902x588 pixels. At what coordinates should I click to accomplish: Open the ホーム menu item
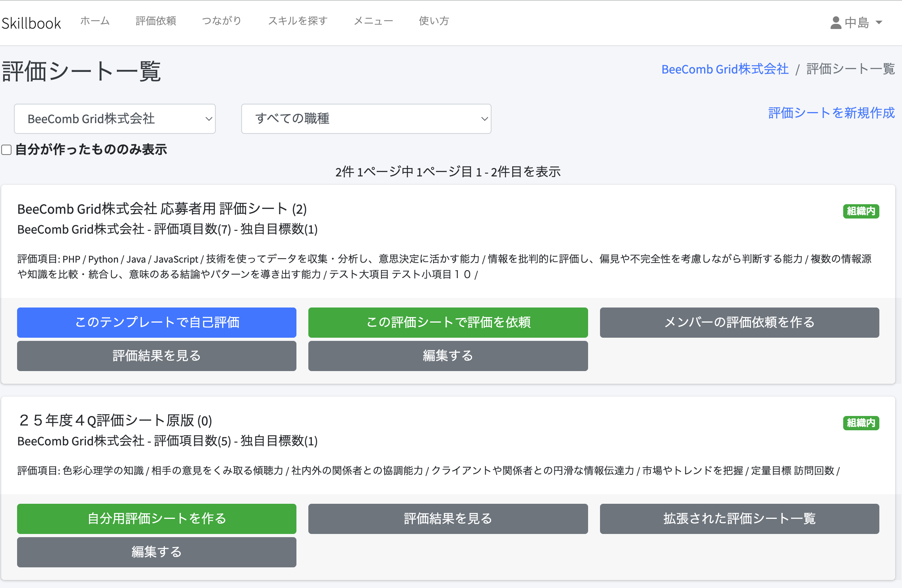tap(95, 21)
